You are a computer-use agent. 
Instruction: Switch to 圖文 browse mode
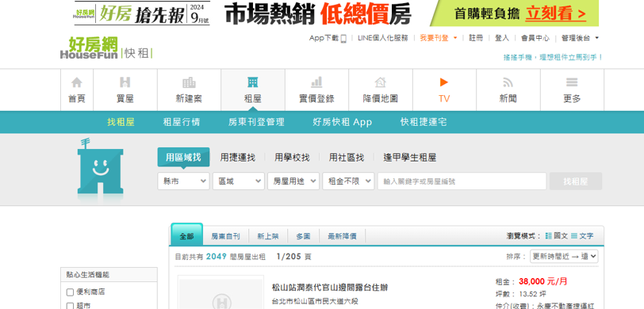(557, 236)
